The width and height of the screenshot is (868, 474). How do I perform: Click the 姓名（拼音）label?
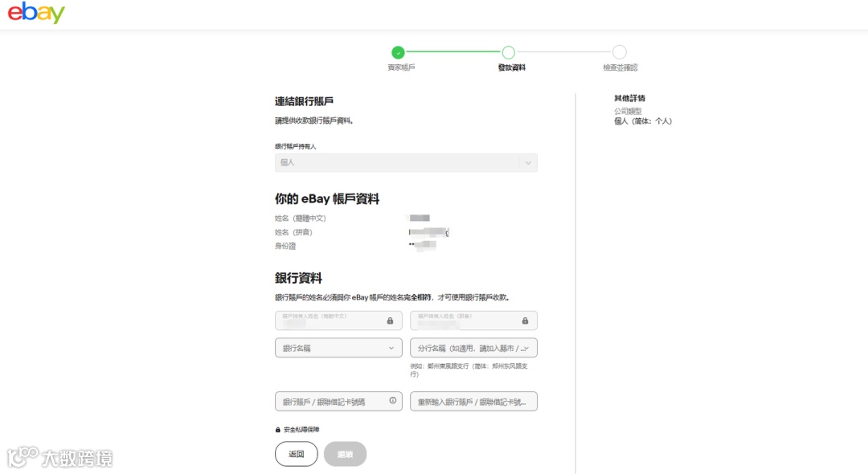coord(293,232)
